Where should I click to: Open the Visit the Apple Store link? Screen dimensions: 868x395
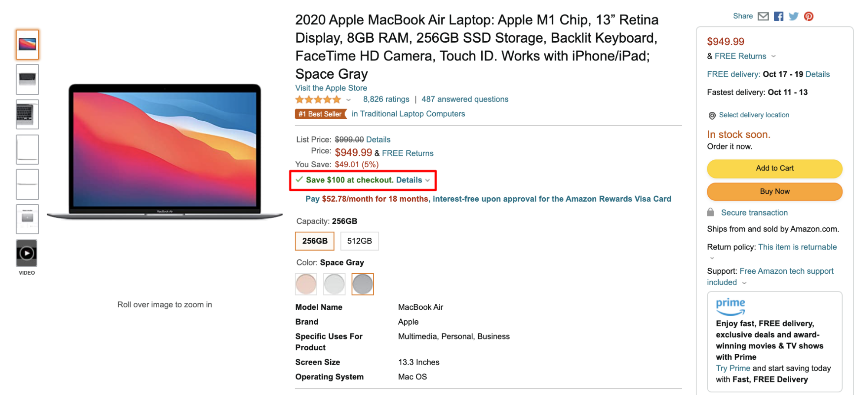331,88
